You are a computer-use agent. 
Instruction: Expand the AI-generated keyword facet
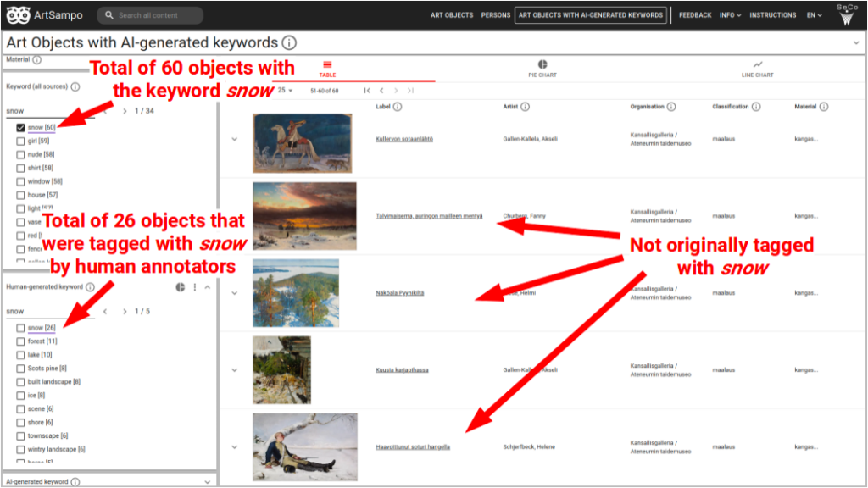click(x=208, y=482)
